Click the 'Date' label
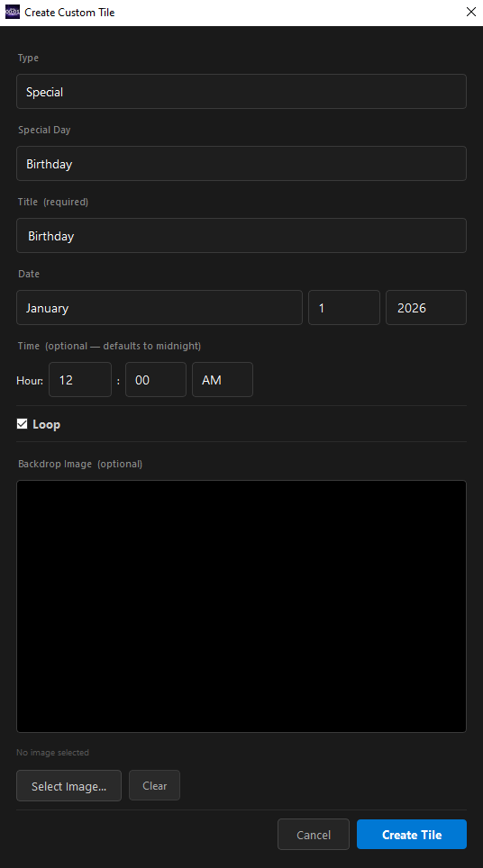 (x=29, y=274)
